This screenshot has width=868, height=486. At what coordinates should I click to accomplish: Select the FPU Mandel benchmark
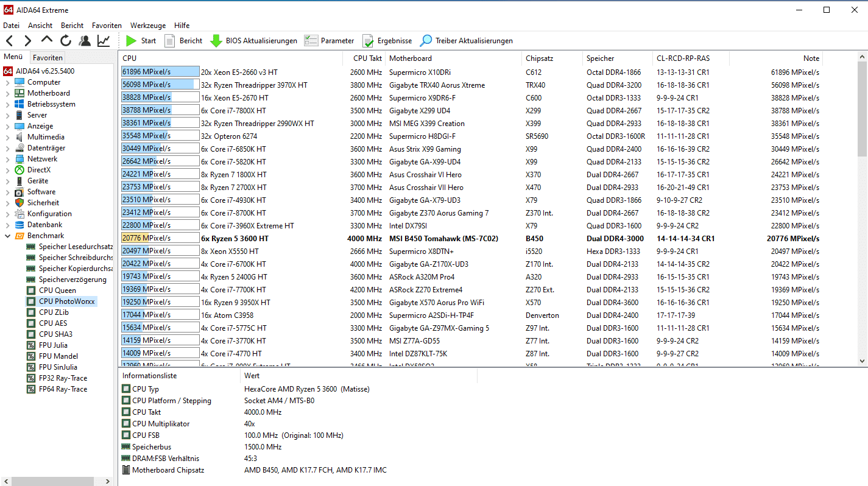[58, 356]
